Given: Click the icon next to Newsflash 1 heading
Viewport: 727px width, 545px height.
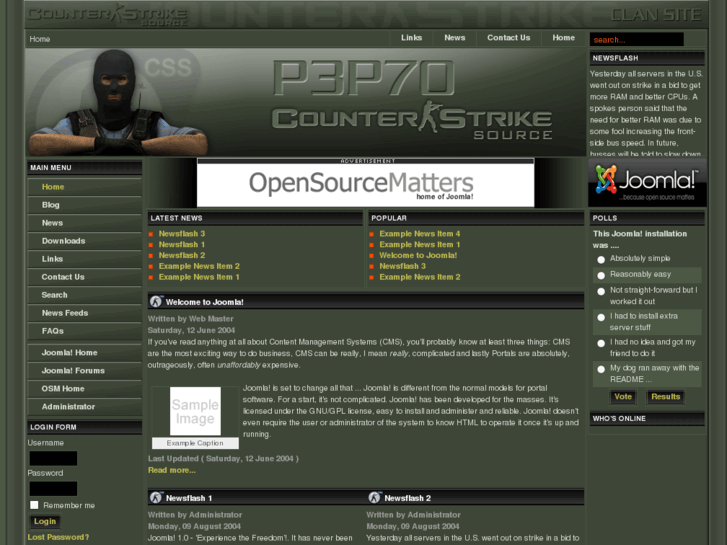Looking at the screenshot, I should 156,498.
